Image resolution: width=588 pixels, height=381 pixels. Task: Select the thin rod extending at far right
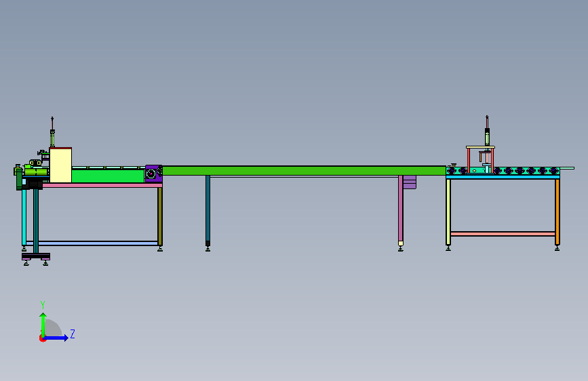[x=567, y=168]
